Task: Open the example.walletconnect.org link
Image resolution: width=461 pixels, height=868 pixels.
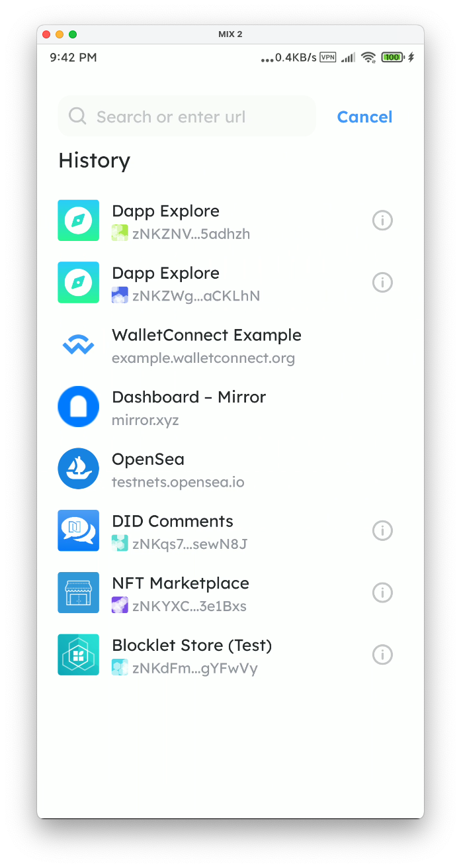Action: [203, 358]
